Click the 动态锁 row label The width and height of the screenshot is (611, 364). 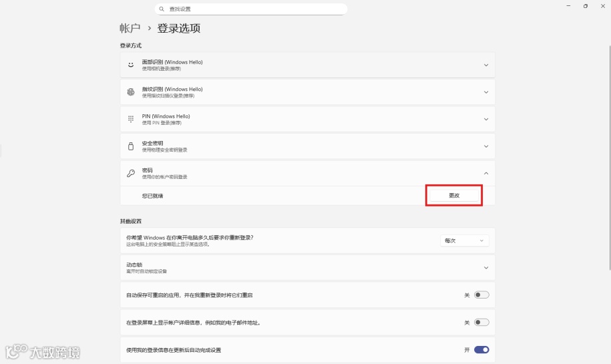tap(134, 264)
